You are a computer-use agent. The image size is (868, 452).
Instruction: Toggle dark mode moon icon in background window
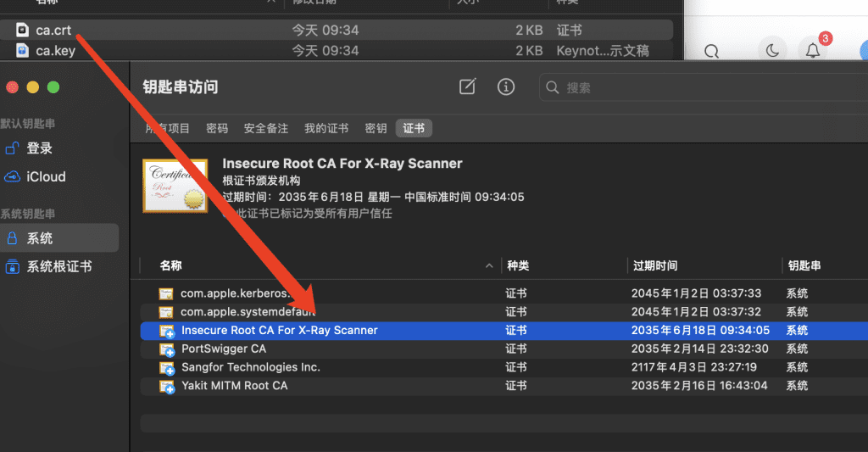772,50
